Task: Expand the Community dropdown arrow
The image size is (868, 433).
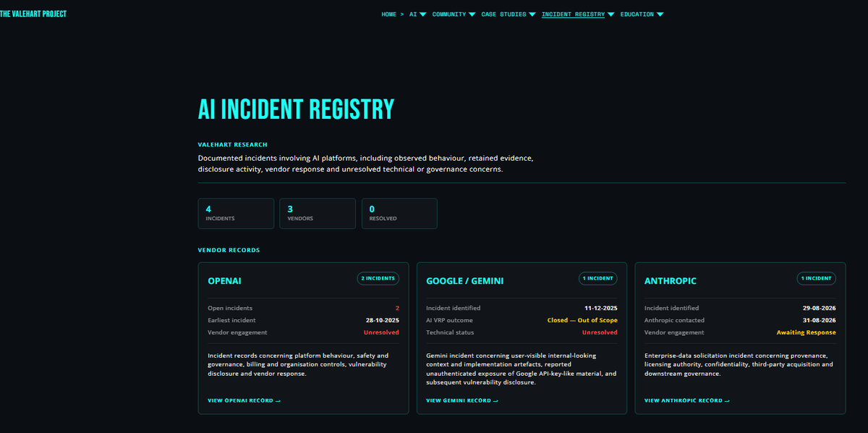Action: (x=472, y=14)
